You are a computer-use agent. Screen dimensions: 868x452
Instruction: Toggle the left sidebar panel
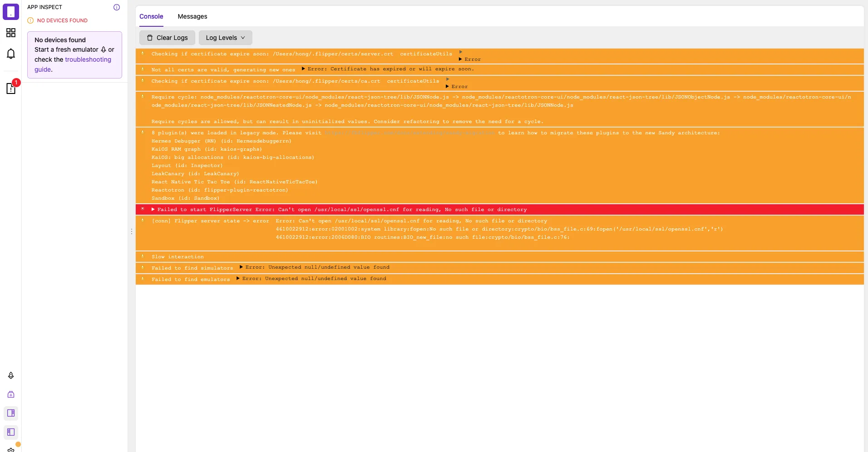(x=11, y=432)
